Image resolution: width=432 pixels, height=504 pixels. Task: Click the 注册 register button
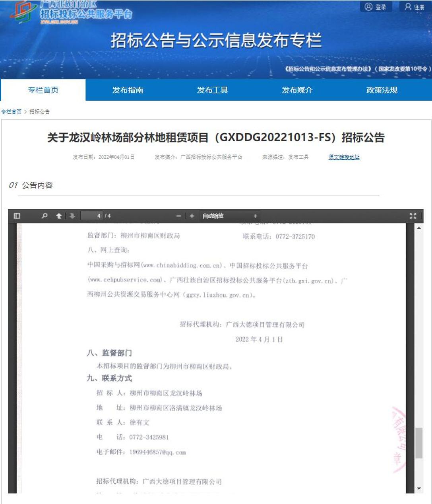(x=415, y=7)
